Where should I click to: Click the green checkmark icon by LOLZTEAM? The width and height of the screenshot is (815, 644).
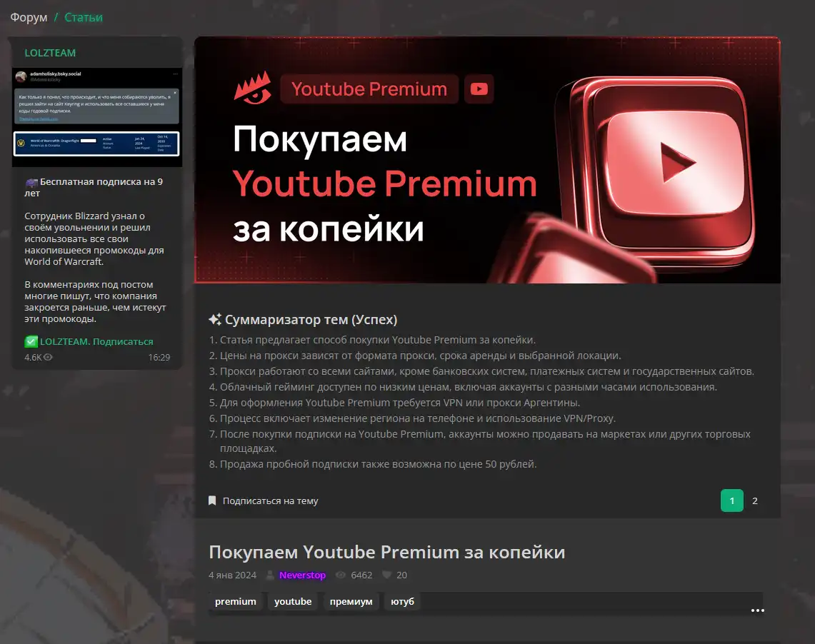[x=31, y=342]
